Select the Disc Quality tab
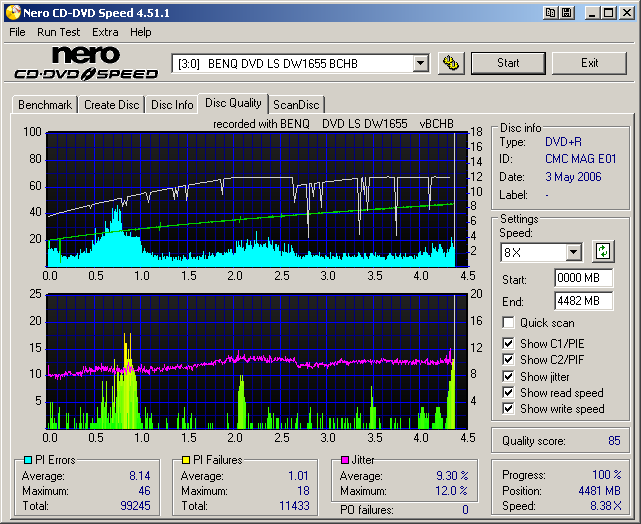Viewport: 641px width, 524px height. click(233, 103)
